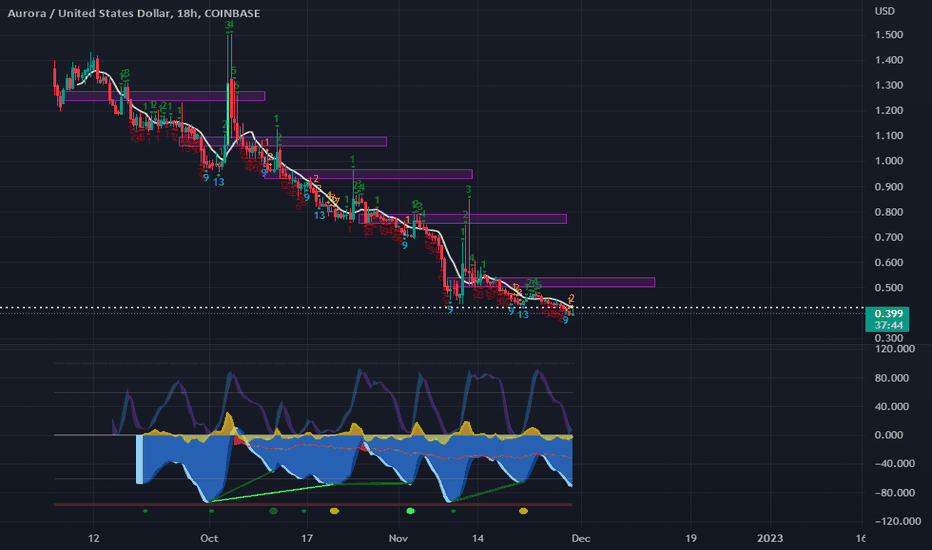
Task: Click the 1.500 price axis label
Action: [x=889, y=34]
